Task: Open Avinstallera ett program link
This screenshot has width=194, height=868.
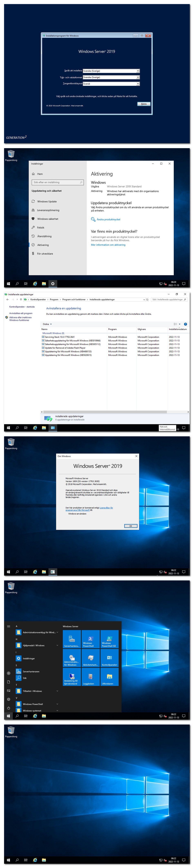Action: (x=21, y=313)
